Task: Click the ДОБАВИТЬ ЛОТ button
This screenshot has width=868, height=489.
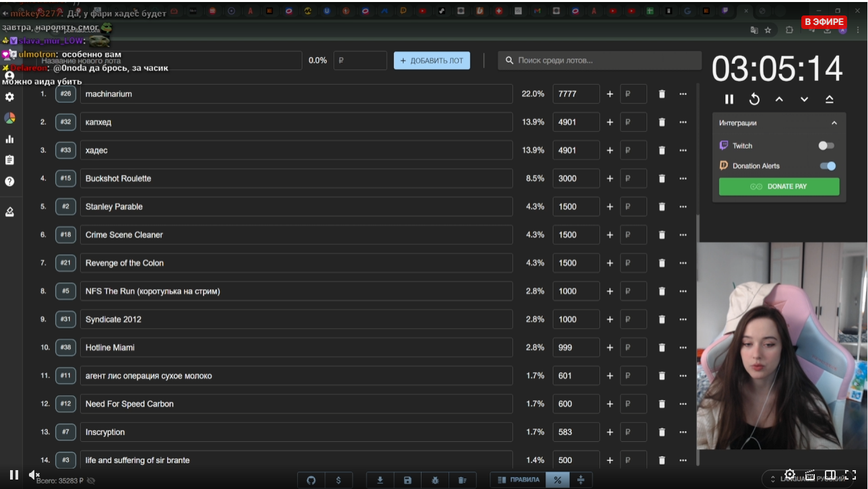Action: pos(432,61)
